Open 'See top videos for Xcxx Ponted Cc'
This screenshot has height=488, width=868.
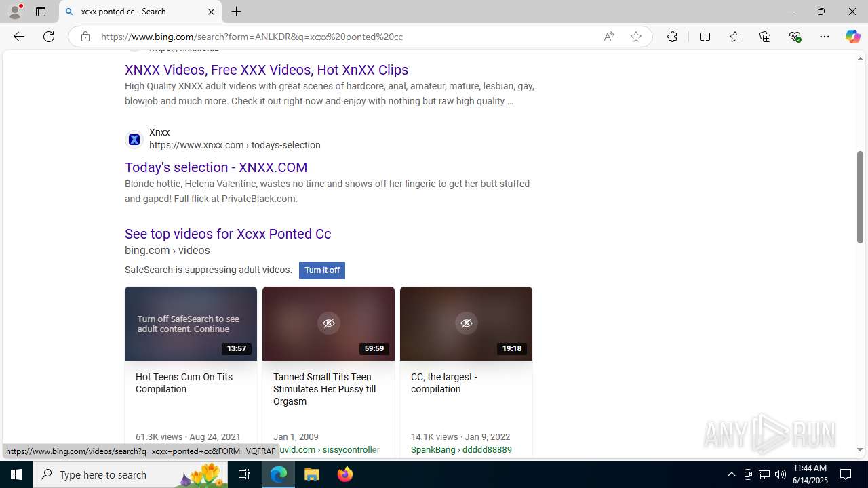click(228, 234)
